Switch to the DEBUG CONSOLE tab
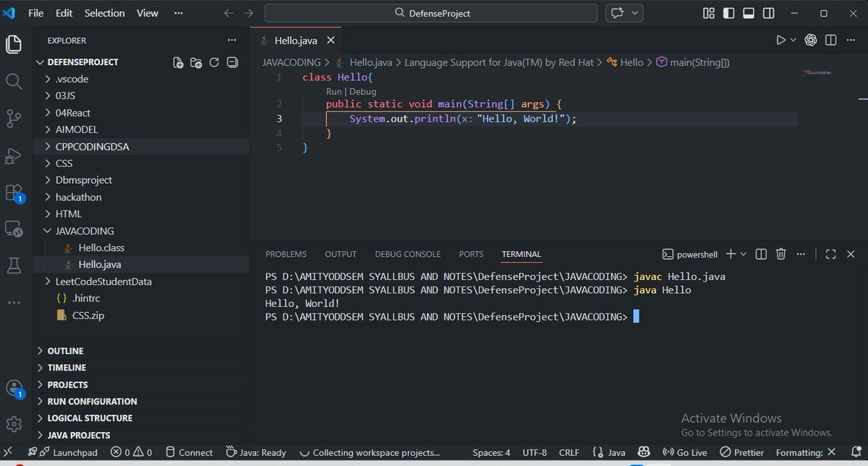Image resolution: width=868 pixels, height=466 pixels. click(x=407, y=254)
